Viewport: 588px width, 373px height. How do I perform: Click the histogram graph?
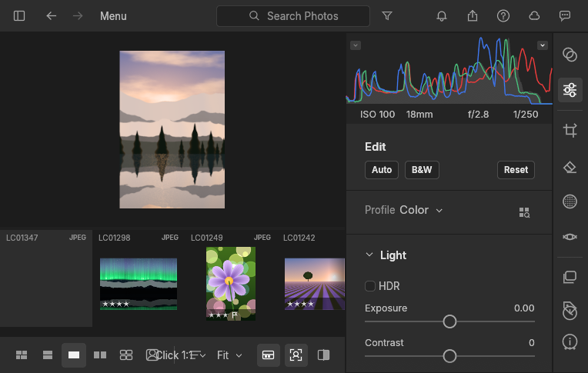[x=449, y=70]
